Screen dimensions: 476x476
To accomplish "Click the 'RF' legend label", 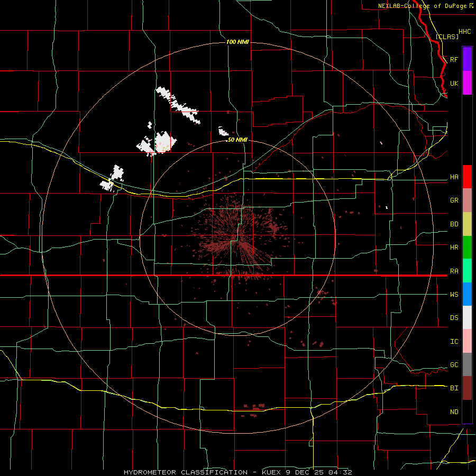I will [x=454, y=59].
